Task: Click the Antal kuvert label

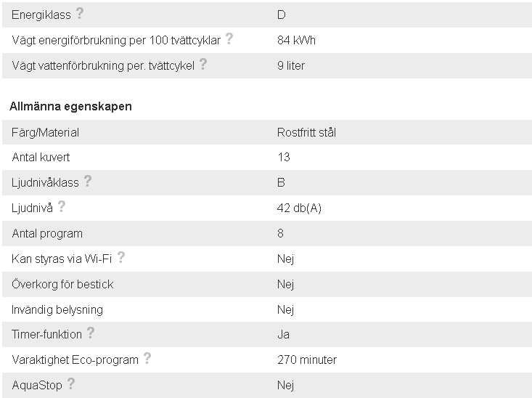Action: point(41,157)
